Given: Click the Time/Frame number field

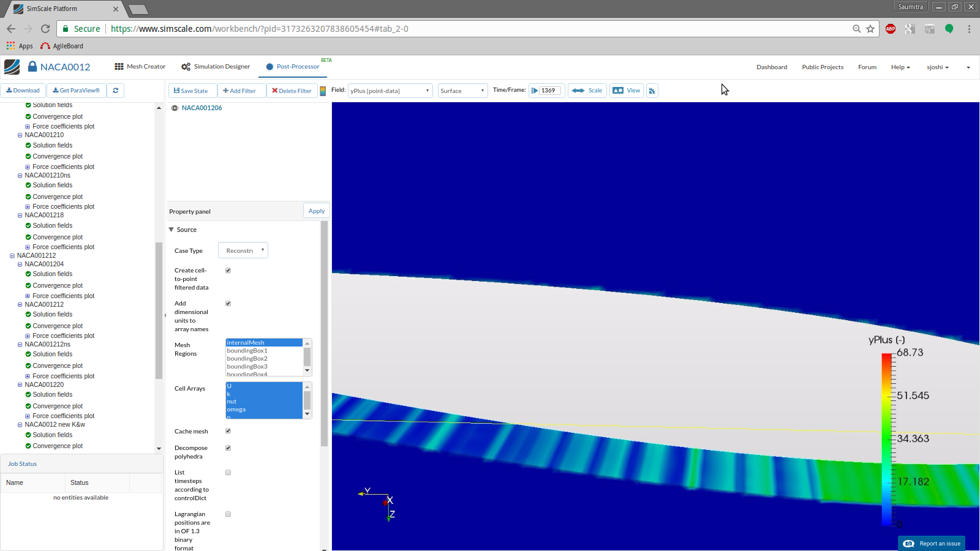Looking at the screenshot, I should [549, 91].
